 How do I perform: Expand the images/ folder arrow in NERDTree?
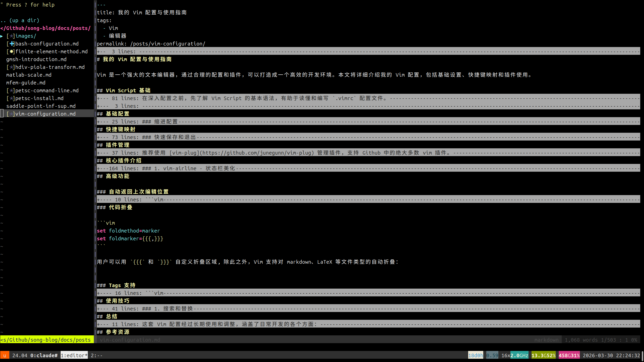point(2,36)
